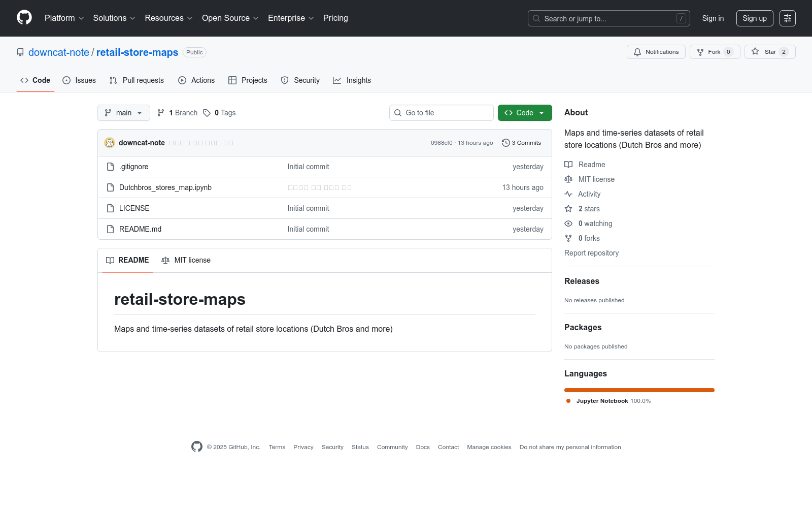Click the LICENSE file icon

tap(110, 208)
